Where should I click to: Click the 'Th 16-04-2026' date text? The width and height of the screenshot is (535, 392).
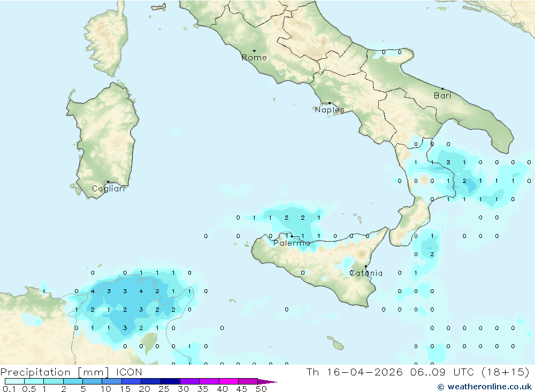tap(355, 372)
